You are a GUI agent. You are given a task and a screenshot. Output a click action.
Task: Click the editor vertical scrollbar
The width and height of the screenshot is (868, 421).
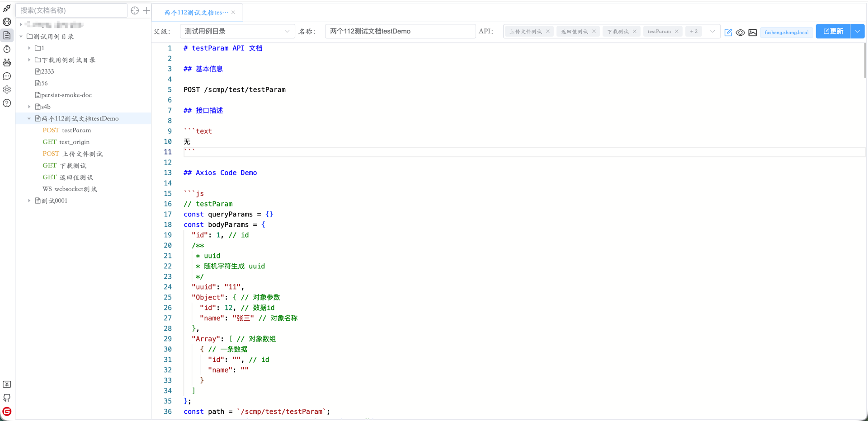pos(865,61)
